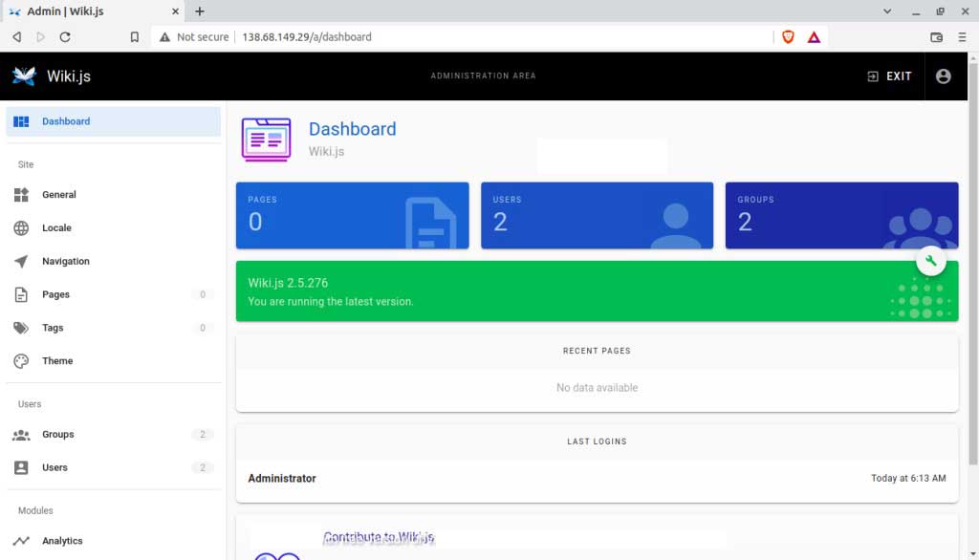
Task: Open a new browser tab
Action: point(199,11)
